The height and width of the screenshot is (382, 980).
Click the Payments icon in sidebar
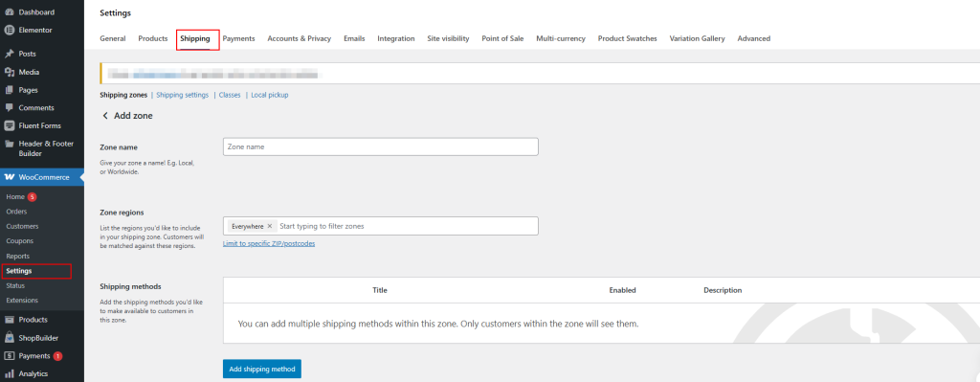pos(10,356)
